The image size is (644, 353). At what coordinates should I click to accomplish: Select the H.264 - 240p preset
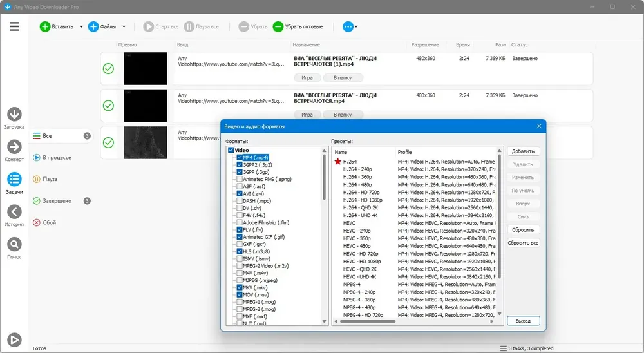[x=357, y=169]
